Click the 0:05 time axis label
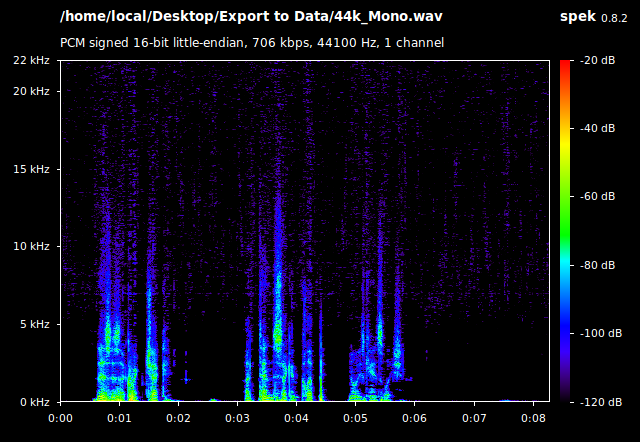The height and width of the screenshot is (442, 640). 355,418
